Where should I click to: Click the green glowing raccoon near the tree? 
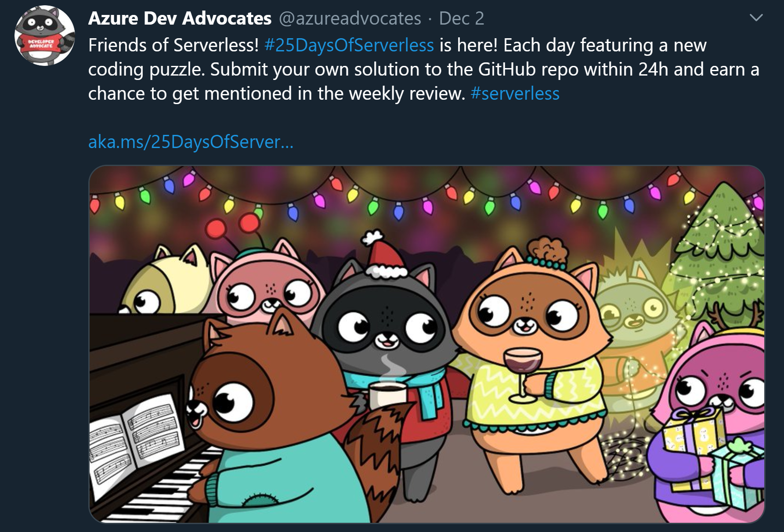[x=632, y=321]
